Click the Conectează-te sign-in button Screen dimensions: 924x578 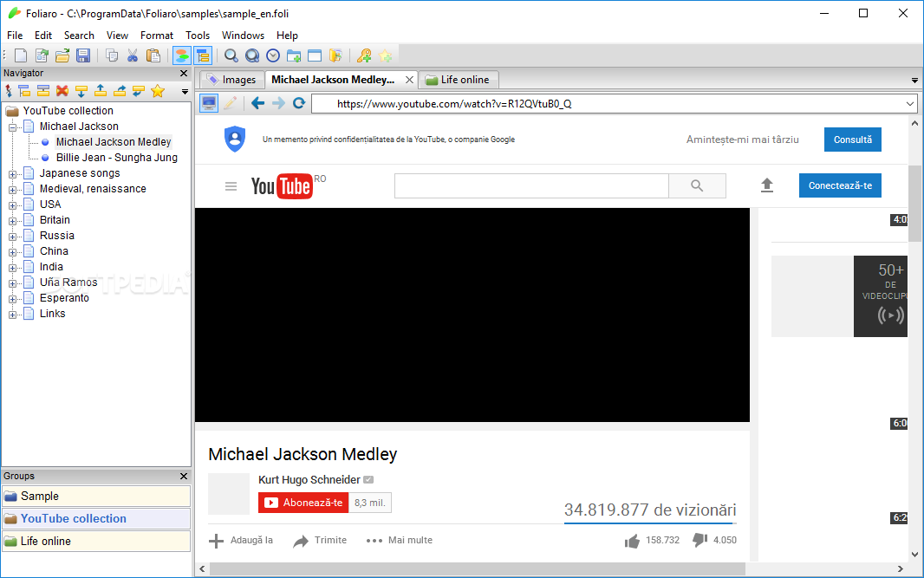(840, 185)
